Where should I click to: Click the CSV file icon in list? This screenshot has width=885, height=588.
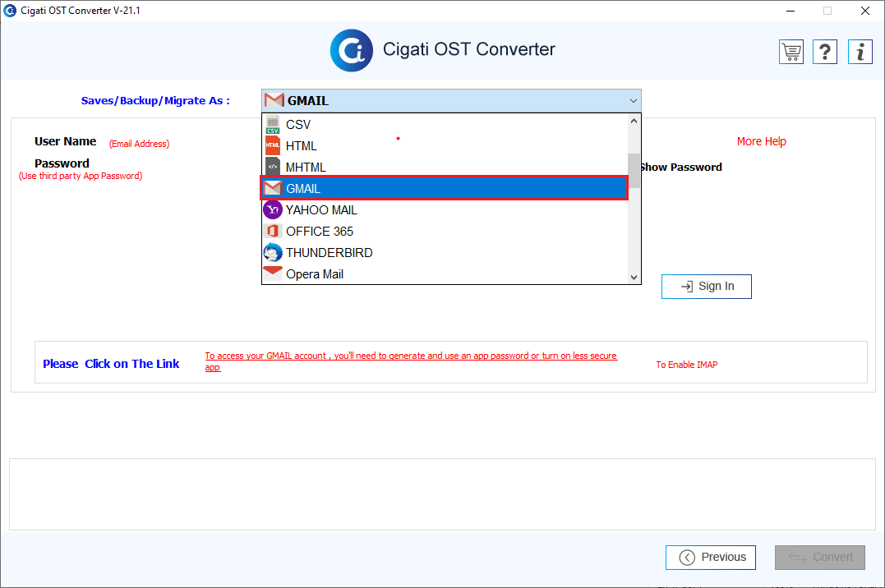pyautogui.click(x=273, y=125)
